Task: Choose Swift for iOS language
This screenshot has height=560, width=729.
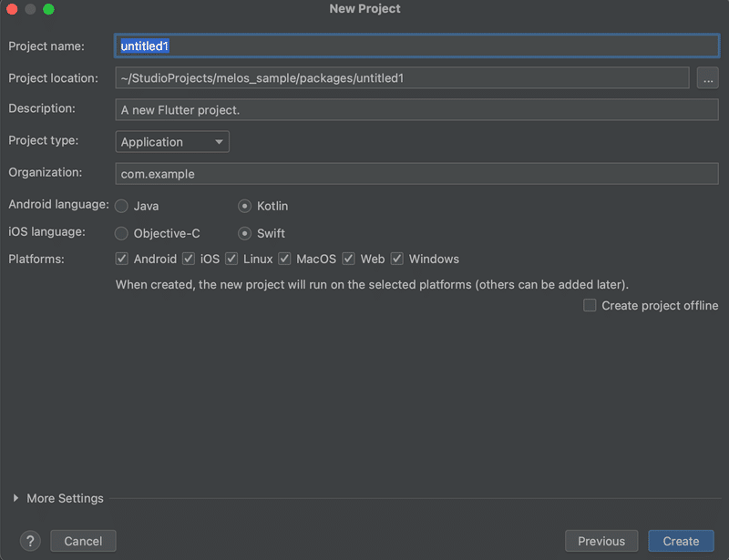Action: [x=244, y=234]
